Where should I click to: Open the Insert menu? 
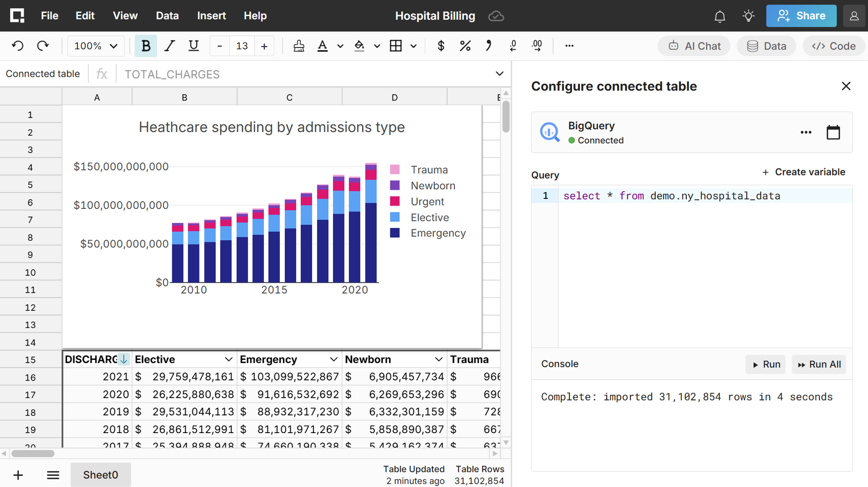[x=211, y=16]
